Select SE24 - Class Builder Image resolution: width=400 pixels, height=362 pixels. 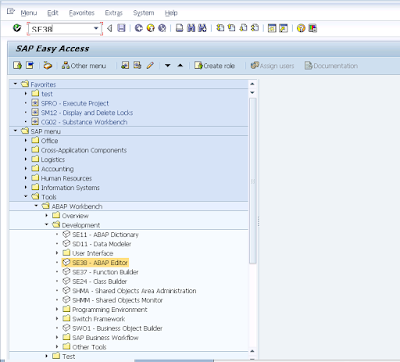[99, 281]
